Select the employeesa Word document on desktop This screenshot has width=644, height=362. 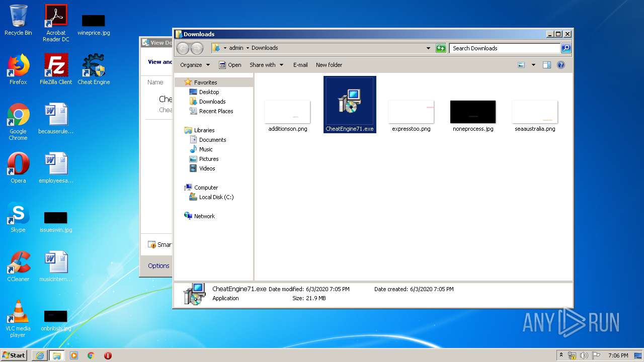tap(56, 168)
